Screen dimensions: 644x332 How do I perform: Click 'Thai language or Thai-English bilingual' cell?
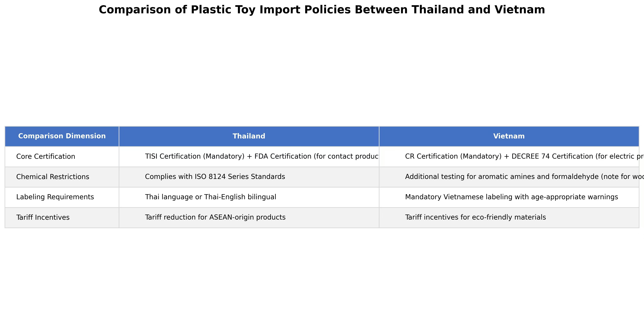pos(210,197)
